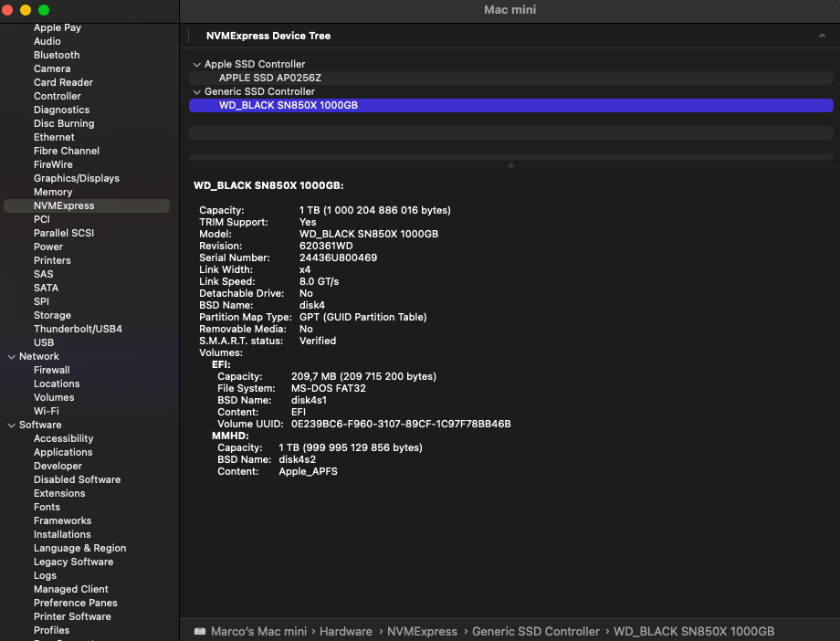Select Disc Burning in sidebar
840x641 pixels.
(x=64, y=123)
